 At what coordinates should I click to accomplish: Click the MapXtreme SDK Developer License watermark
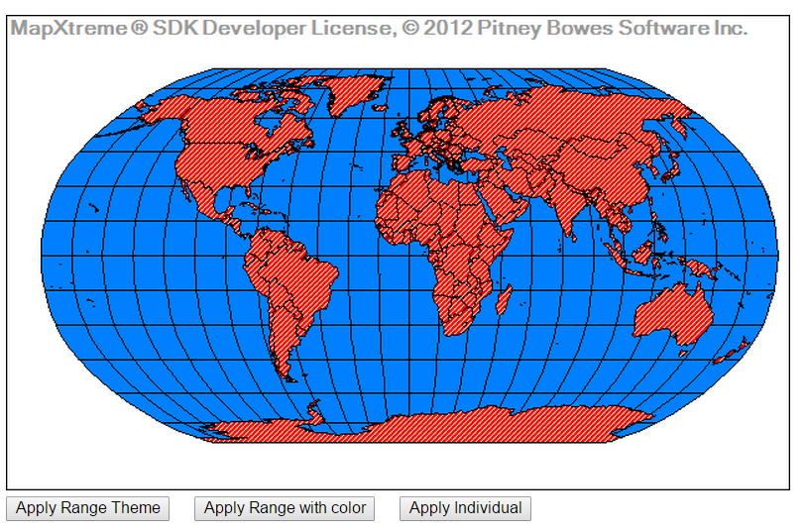(378, 29)
